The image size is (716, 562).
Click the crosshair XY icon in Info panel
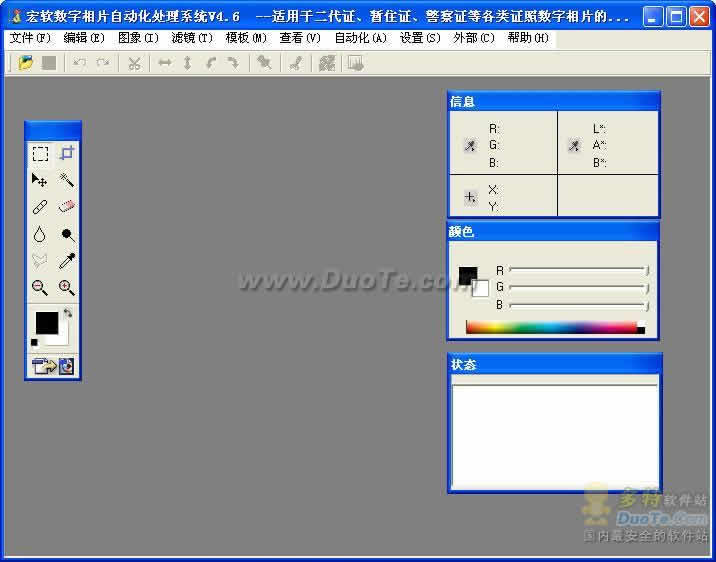tap(470, 197)
